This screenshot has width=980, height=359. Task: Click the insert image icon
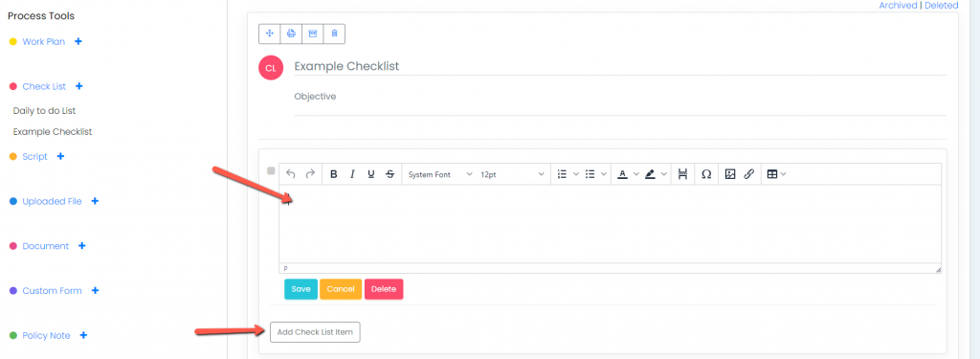[730, 174]
